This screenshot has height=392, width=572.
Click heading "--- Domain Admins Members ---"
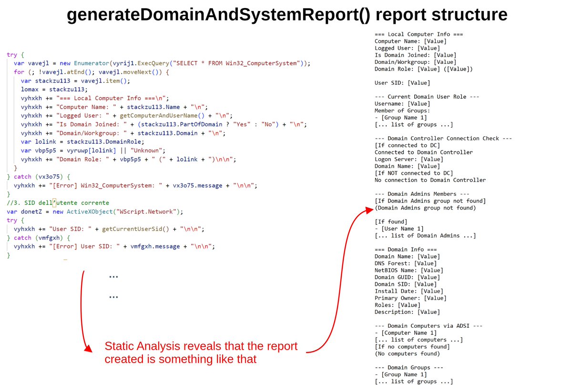point(422,194)
